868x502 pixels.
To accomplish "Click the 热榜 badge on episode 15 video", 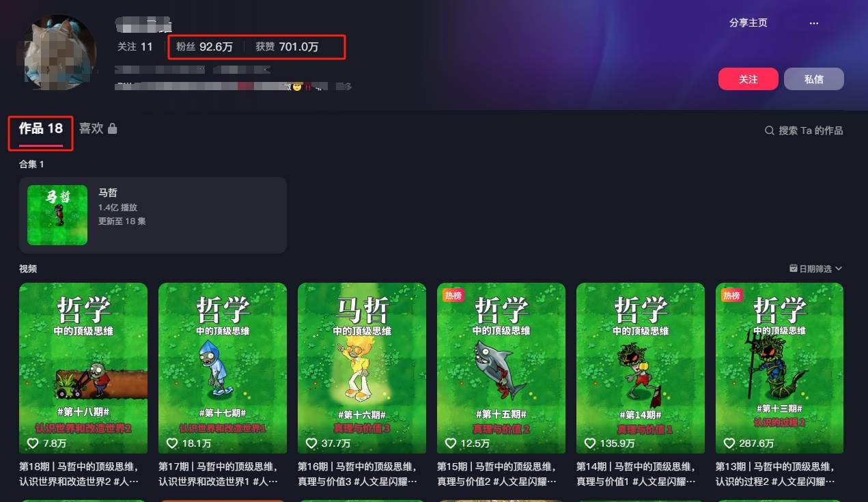I will [x=453, y=295].
